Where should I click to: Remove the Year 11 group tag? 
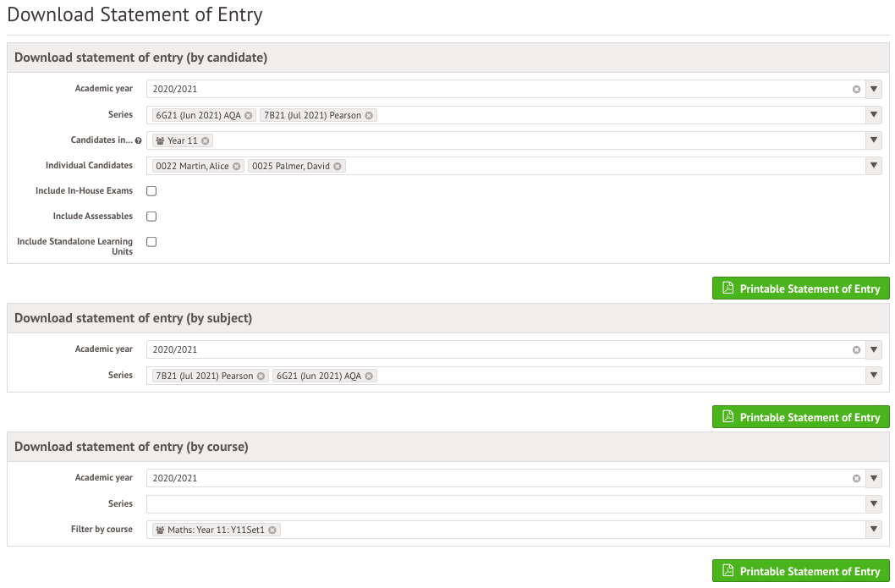[205, 141]
